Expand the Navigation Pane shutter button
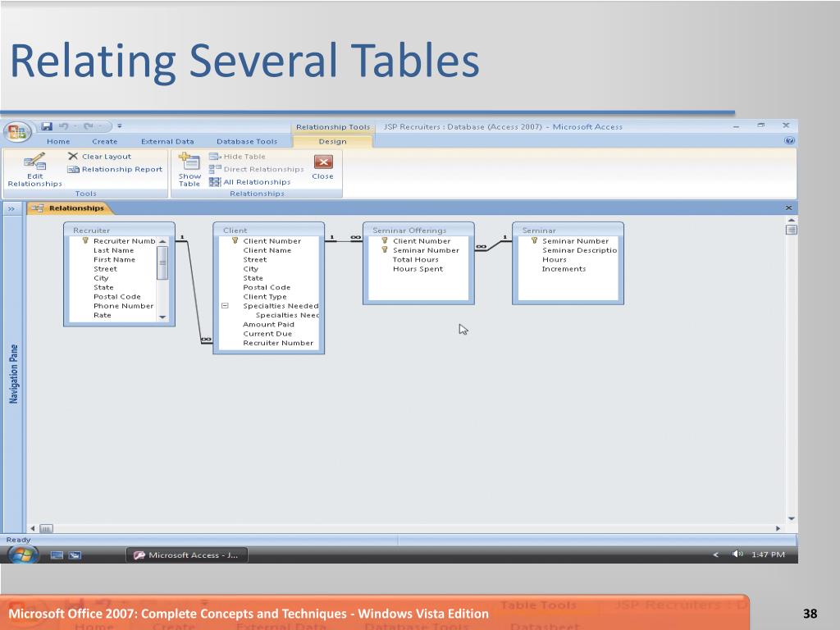This screenshot has width=840, height=630. (x=11, y=208)
